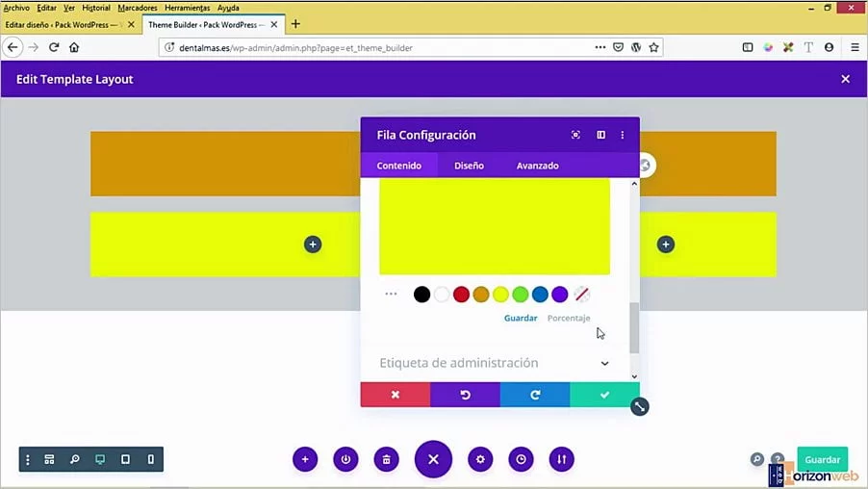Viewport: 868px width, 489px height.
Task: Open the Marcadores menu
Action: pos(138,8)
